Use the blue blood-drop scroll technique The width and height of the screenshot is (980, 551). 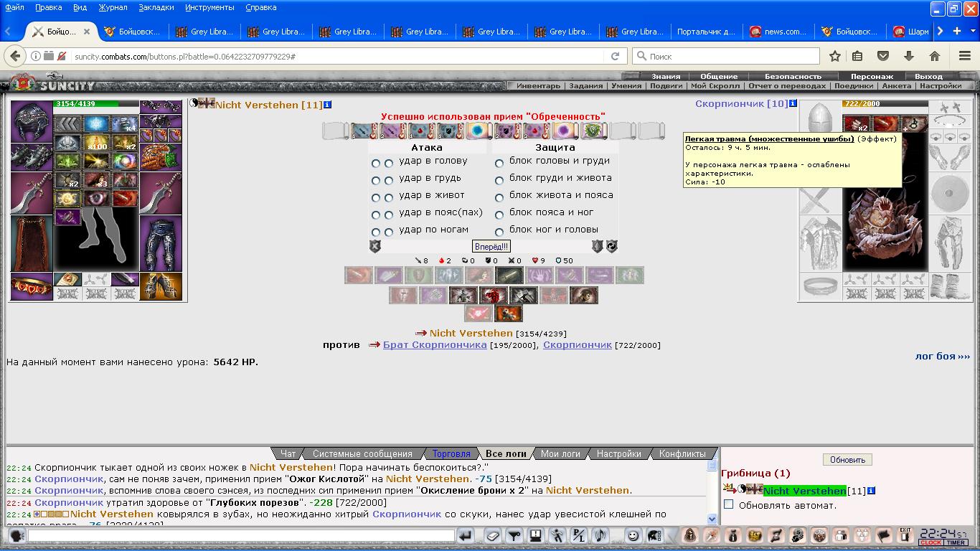coord(422,131)
